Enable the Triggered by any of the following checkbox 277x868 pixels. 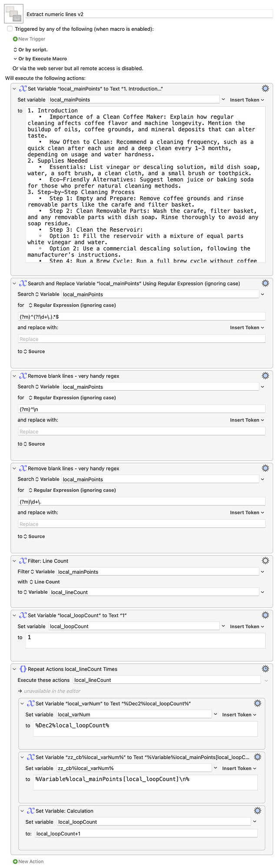click(x=10, y=29)
